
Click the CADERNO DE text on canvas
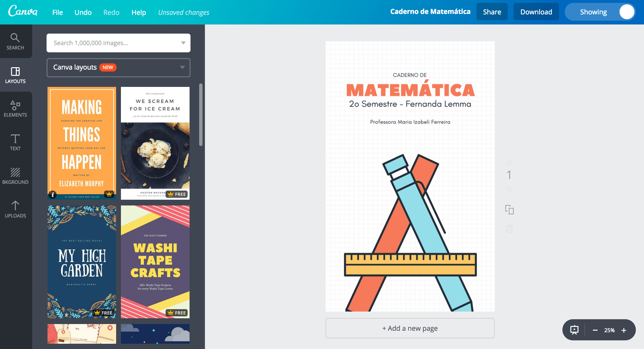coord(410,75)
